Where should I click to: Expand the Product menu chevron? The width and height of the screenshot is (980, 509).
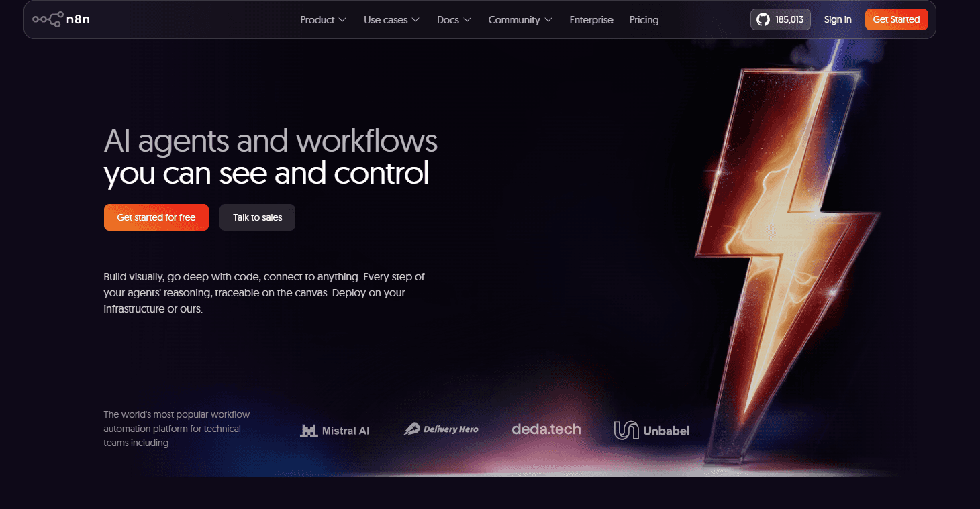click(x=342, y=20)
